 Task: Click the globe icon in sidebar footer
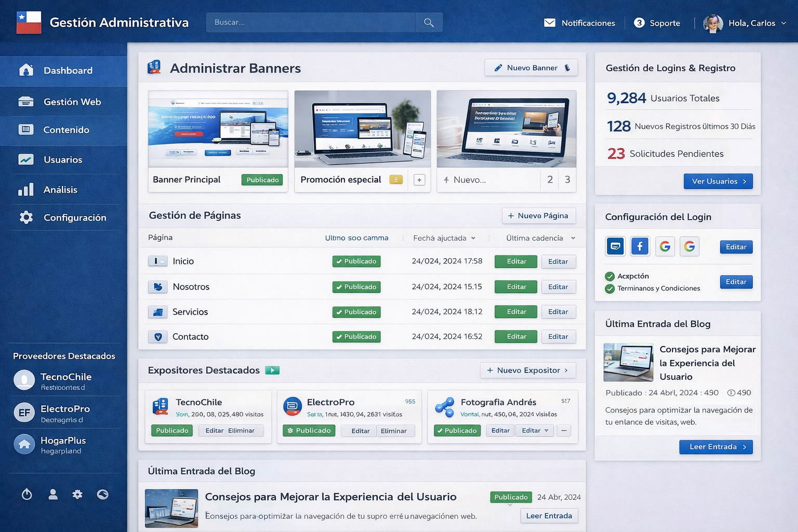tap(103, 494)
